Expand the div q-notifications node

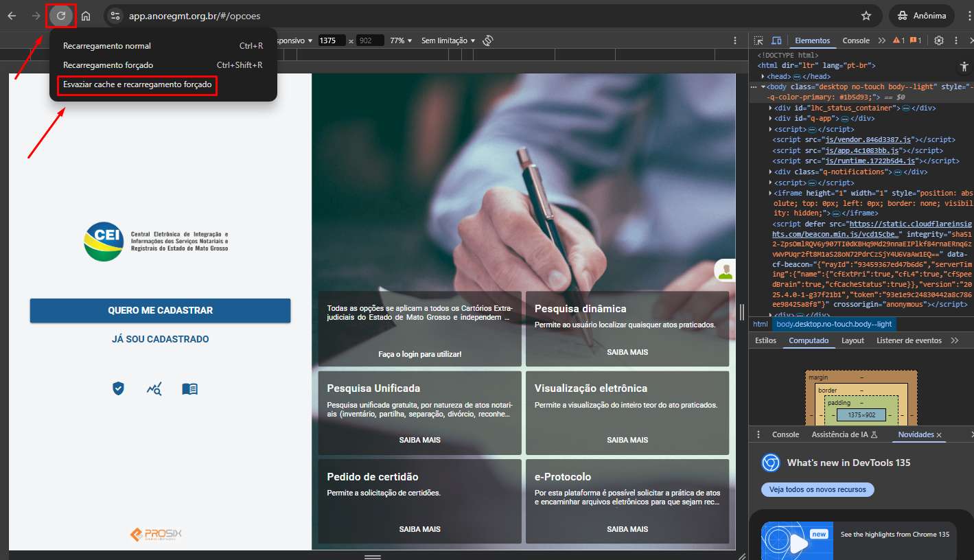pos(770,172)
